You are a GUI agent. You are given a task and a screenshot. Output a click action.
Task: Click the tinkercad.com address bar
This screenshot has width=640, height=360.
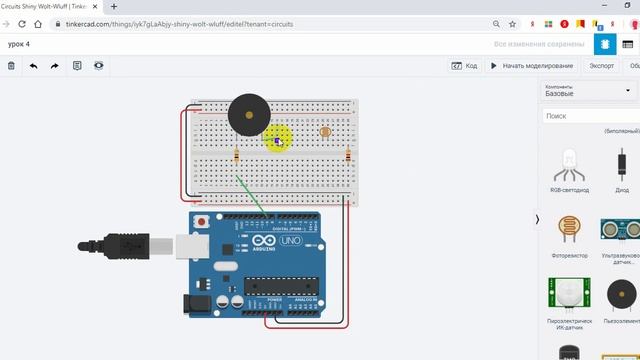[x=269, y=24]
